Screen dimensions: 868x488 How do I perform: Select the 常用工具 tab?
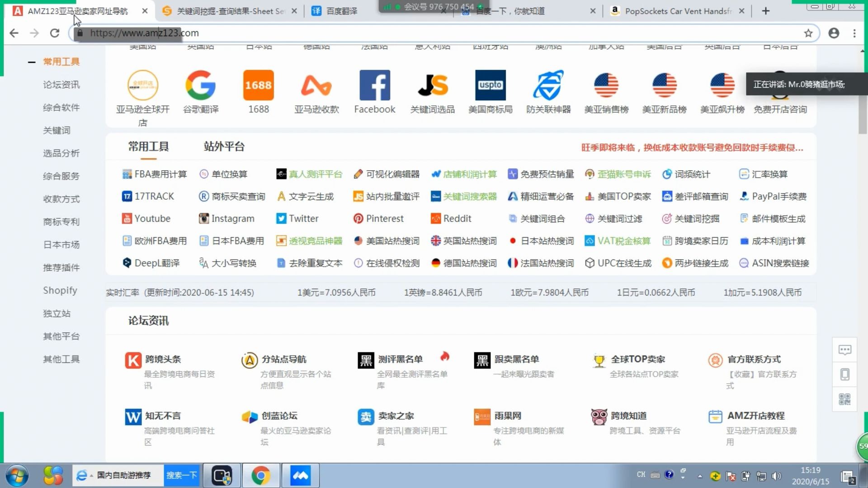click(x=148, y=146)
